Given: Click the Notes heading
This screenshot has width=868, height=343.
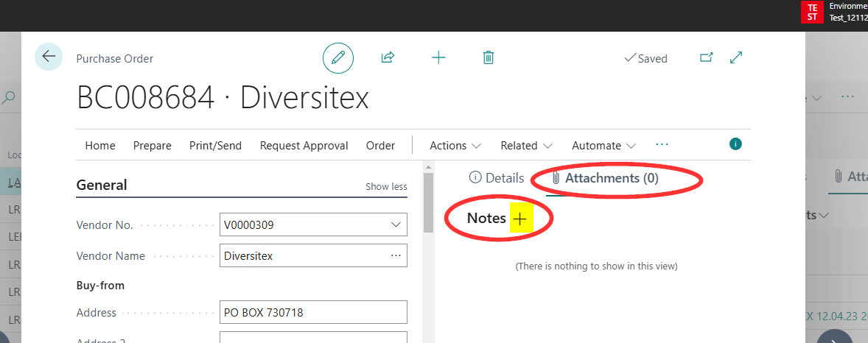Looking at the screenshot, I should (x=486, y=219).
